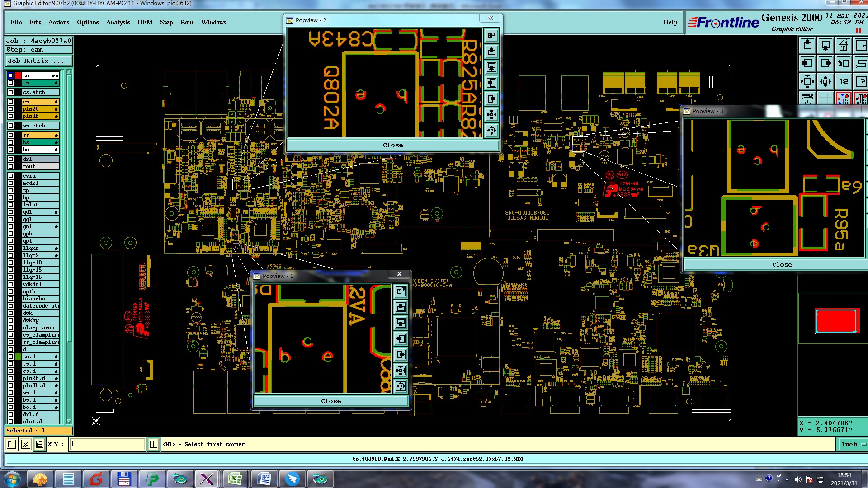Viewport: 868px width, 488px height.
Task: Open the Inch units dropdown
Action: coord(853,444)
